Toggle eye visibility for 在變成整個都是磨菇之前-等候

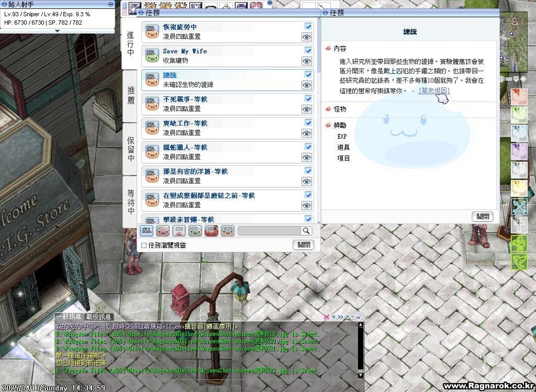307,205
